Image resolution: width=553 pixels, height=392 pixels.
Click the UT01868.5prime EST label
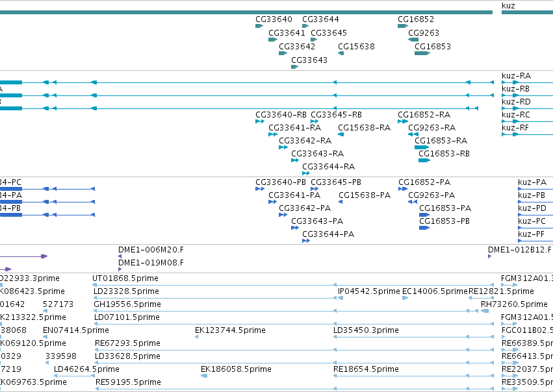[125, 278]
